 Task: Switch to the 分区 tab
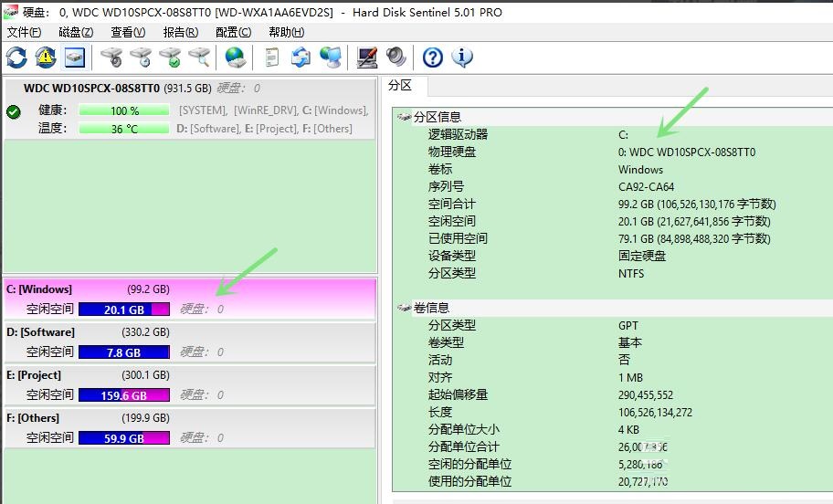400,85
